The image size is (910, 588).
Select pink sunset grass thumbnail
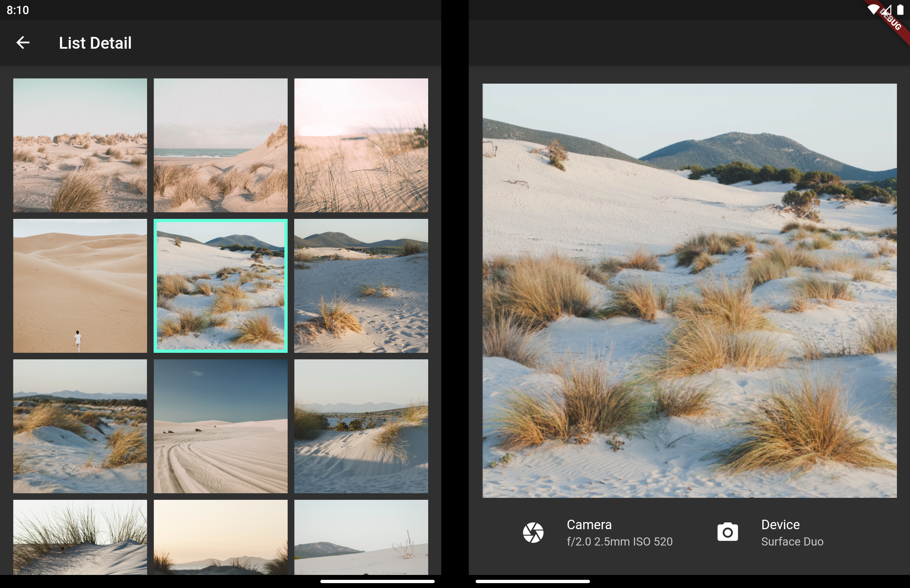[x=361, y=145]
